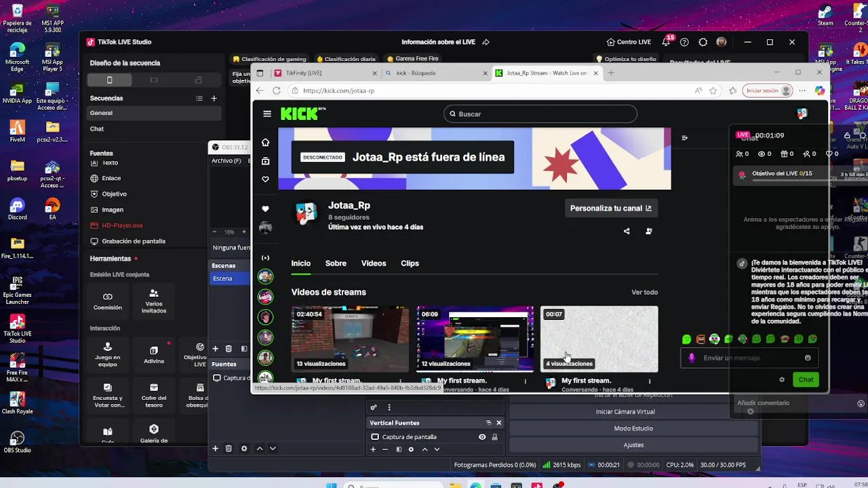Click inside the Kick Buscar search field
This screenshot has height=488, width=868.
pyautogui.click(x=540, y=114)
